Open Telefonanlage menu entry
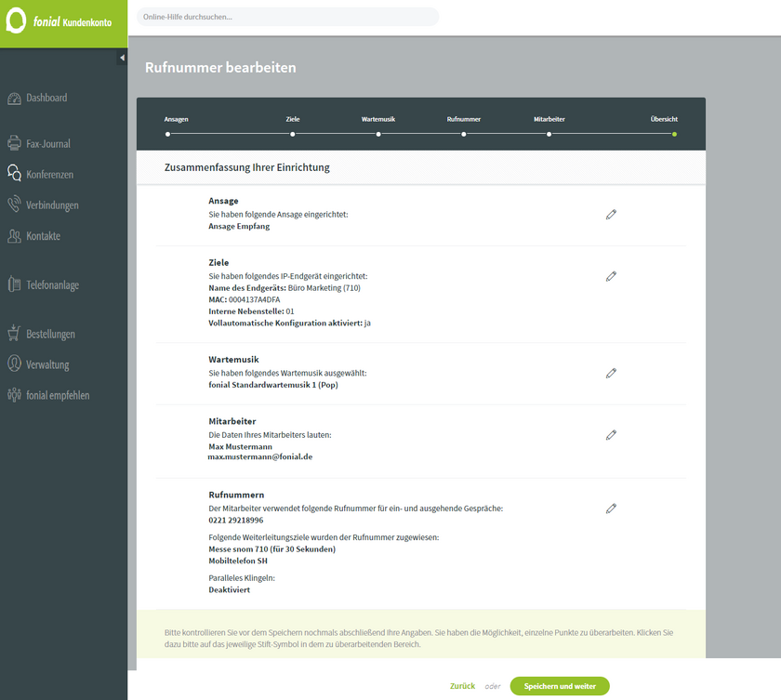The width and height of the screenshot is (781, 700). tap(52, 285)
